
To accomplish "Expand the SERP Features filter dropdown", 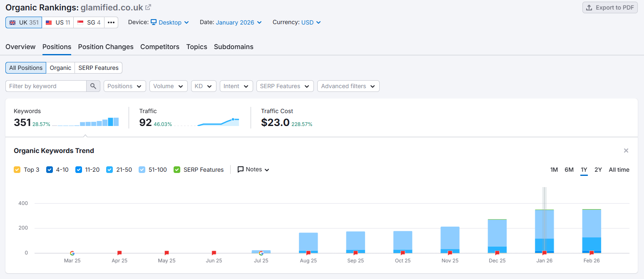I will (285, 86).
